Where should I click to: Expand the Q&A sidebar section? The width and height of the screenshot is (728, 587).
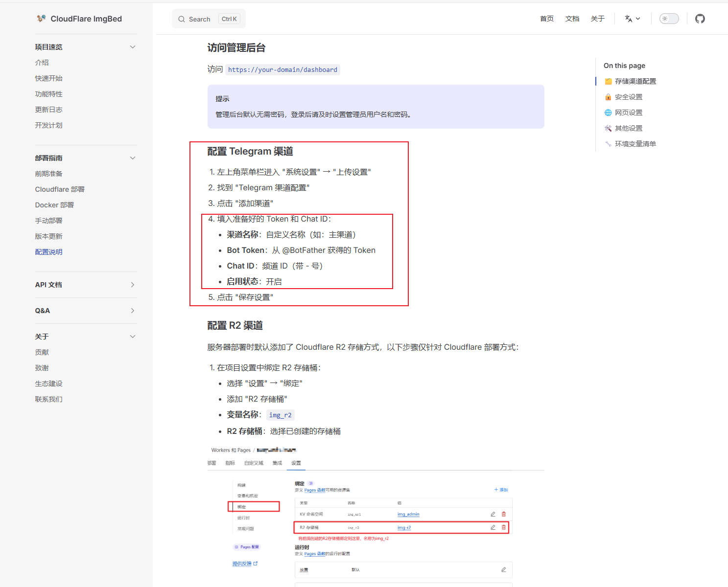click(x=133, y=311)
